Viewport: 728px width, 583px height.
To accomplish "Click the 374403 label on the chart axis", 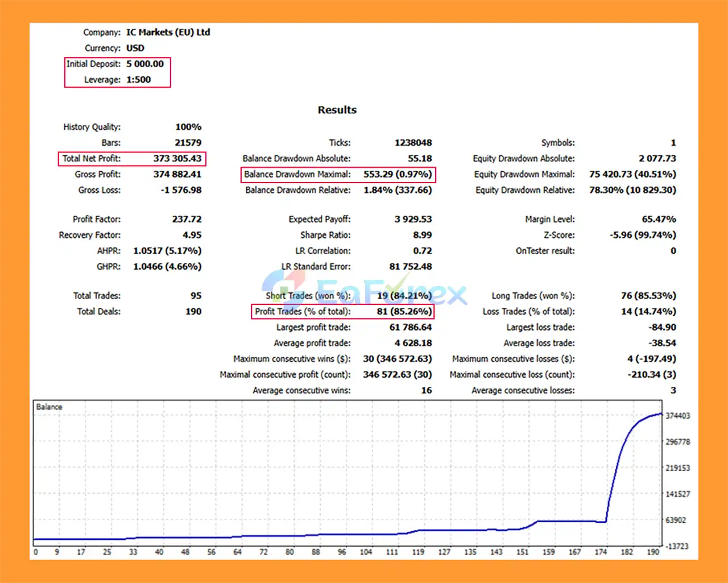I will (x=677, y=416).
